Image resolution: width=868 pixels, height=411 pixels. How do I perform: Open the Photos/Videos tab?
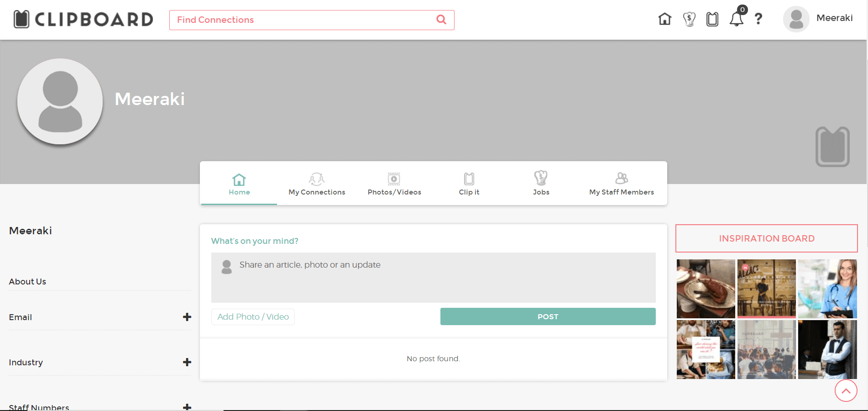click(x=394, y=184)
